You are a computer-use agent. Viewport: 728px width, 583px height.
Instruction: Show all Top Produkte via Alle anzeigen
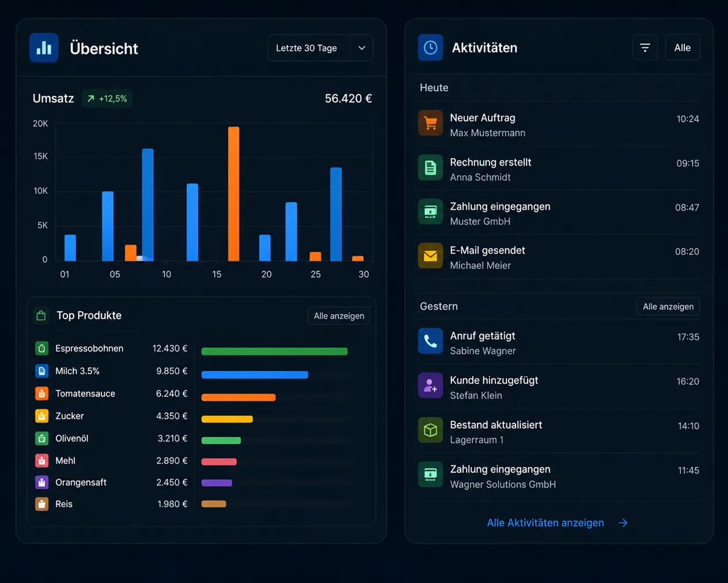point(339,315)
